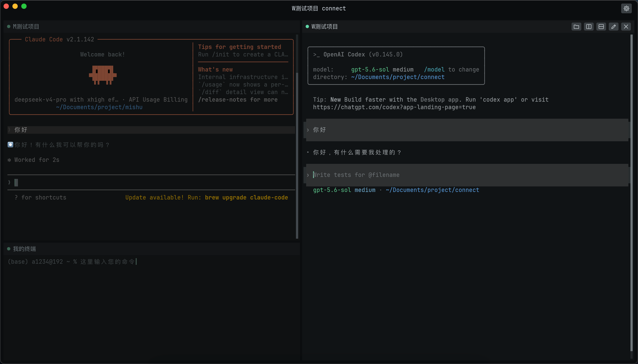
Task: Open settings via the top-right gear icon
Action: pos(626,8)
